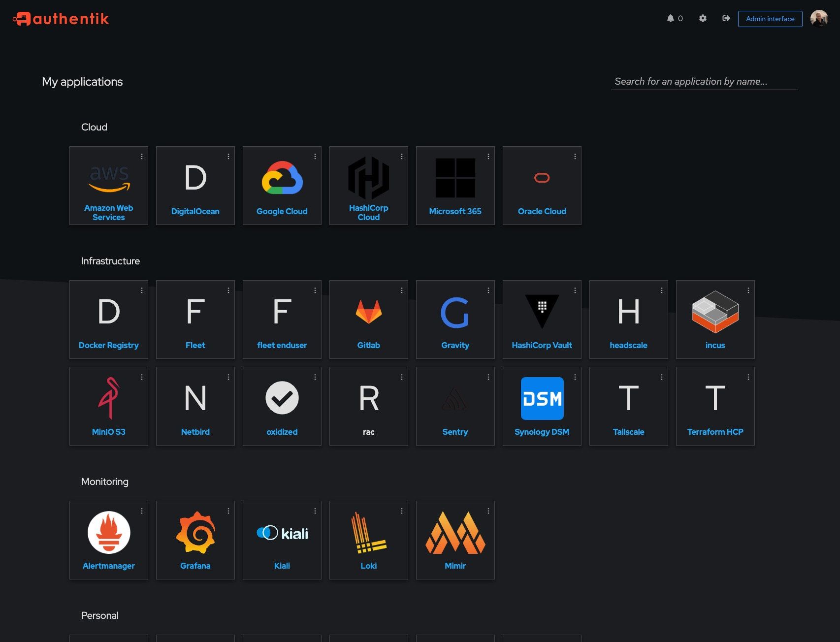The height and width of the screenshot is (642, 840).
Task: Open the Docker Registry link
Action: click(109, 345)
